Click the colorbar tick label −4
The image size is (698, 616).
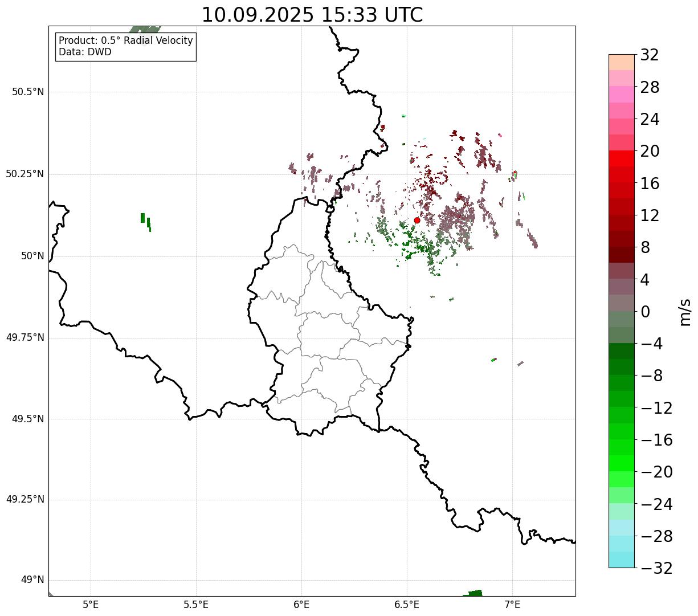coord(651,344)
